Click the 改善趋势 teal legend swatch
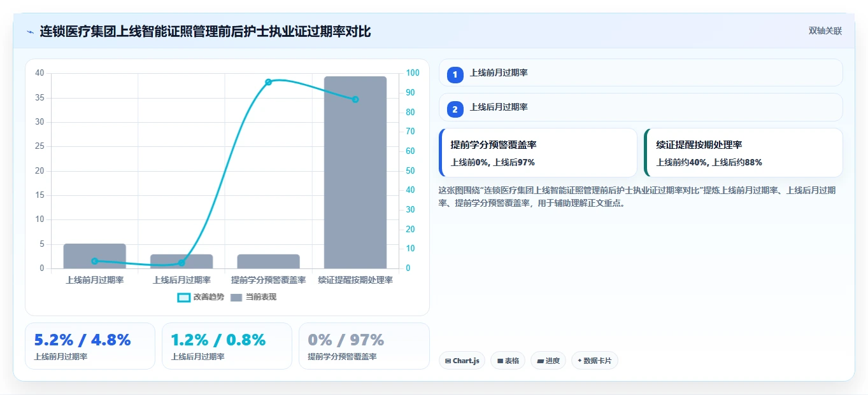This screenshot has height=395, width=868. [x=184, y=297]
